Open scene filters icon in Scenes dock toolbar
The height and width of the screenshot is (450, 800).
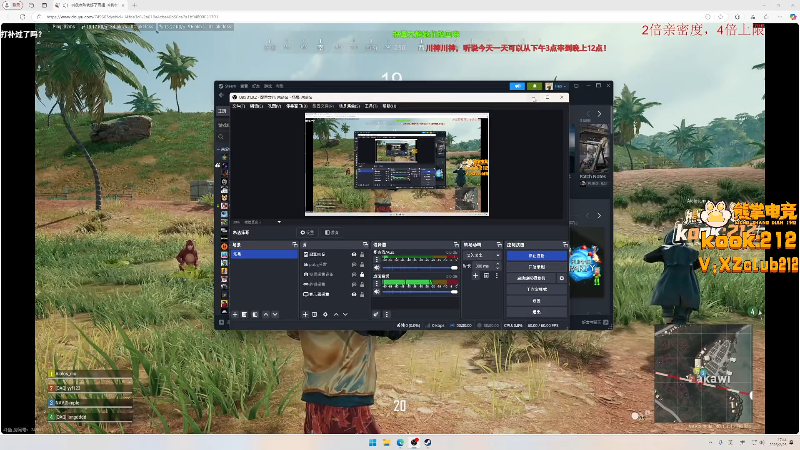click(255, 315)
